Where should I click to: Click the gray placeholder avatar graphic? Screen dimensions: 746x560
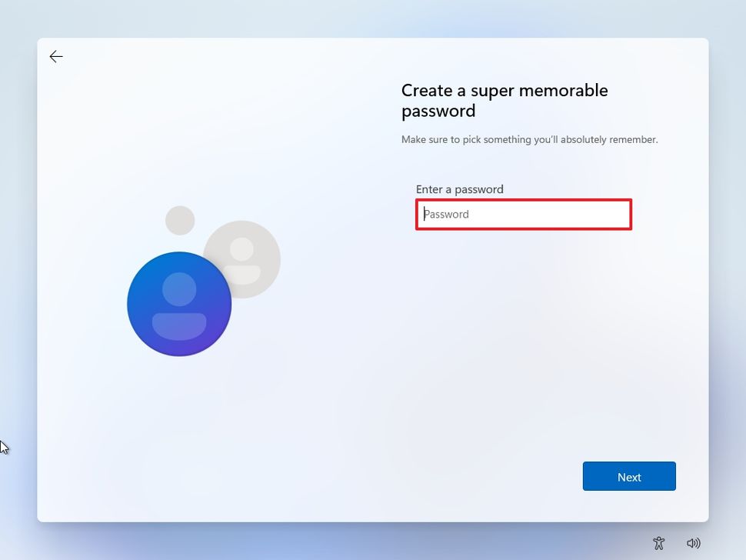(x=242, y=259)
